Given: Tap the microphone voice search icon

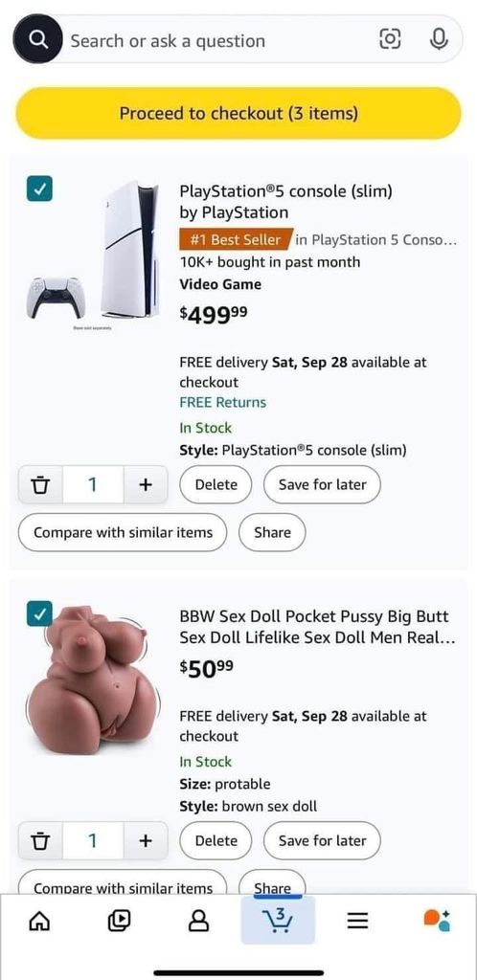Looking at the screenshot, I should point(439,40).
